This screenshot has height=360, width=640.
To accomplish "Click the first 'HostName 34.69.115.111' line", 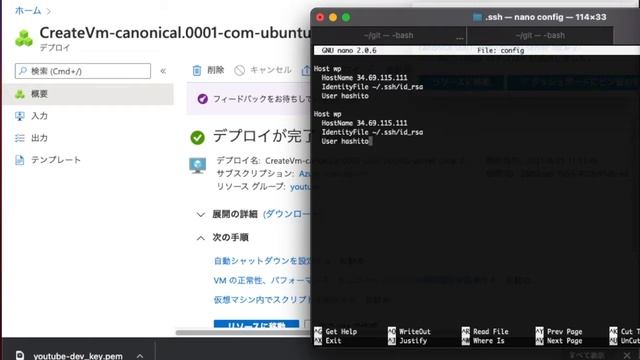I will click(364, 78).
